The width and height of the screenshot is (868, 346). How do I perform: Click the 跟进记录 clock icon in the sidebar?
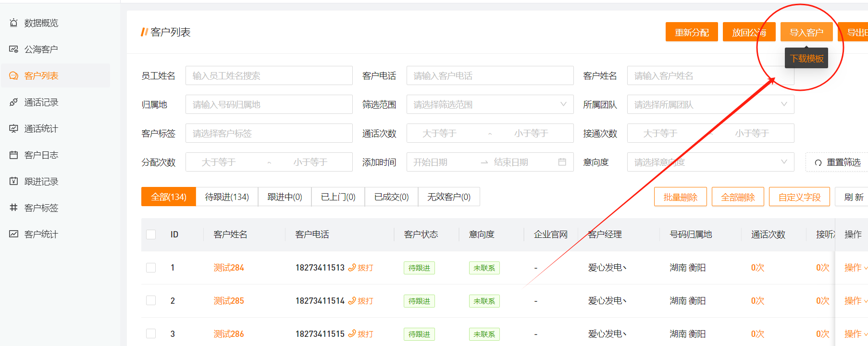(13, 181)
